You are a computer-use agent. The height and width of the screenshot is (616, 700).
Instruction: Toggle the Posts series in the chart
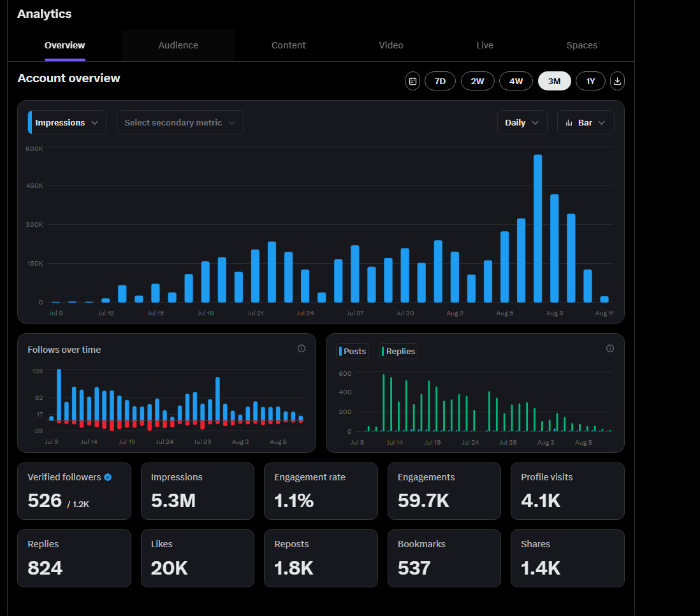pos(352,351)
